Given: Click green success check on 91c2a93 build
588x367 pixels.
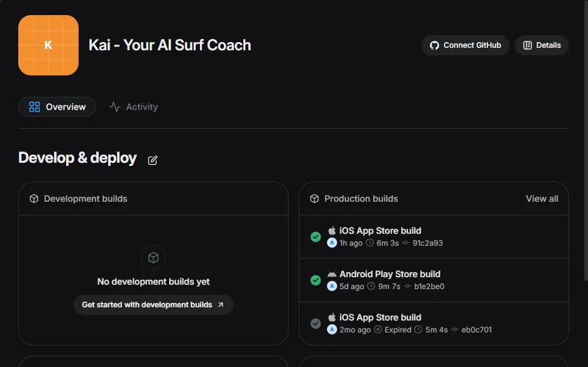Looking at the screenshot, I should pos(316,237).
